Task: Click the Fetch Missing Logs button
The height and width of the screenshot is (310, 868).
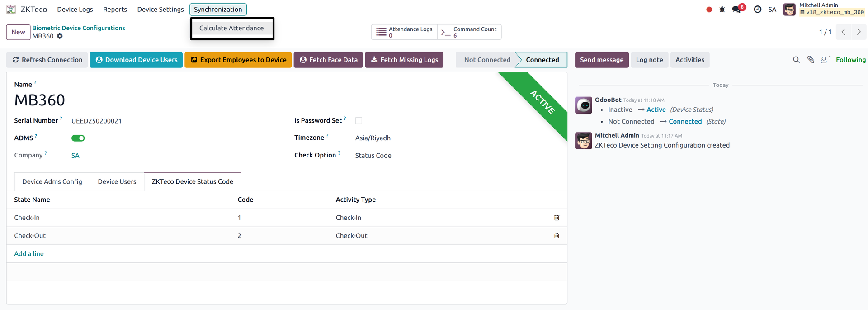Action: click(x=404, y=60)
